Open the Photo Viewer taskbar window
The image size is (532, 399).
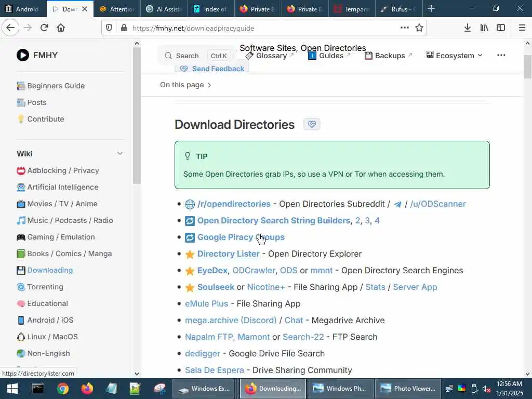[408, 389]
